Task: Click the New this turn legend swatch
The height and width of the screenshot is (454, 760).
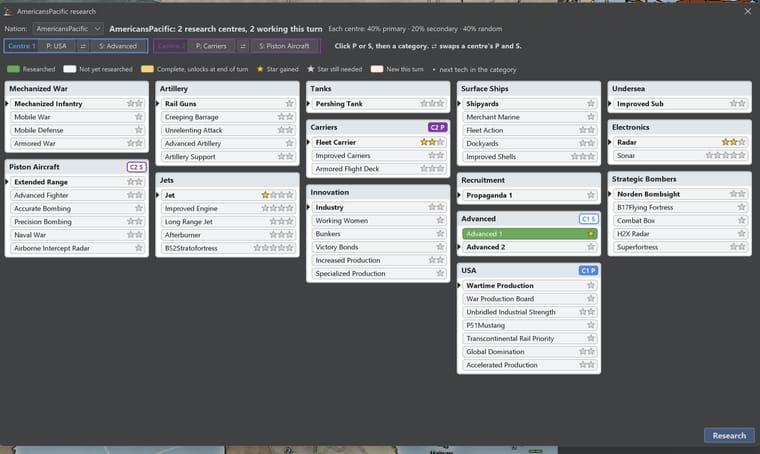Action: coord(377,69)
